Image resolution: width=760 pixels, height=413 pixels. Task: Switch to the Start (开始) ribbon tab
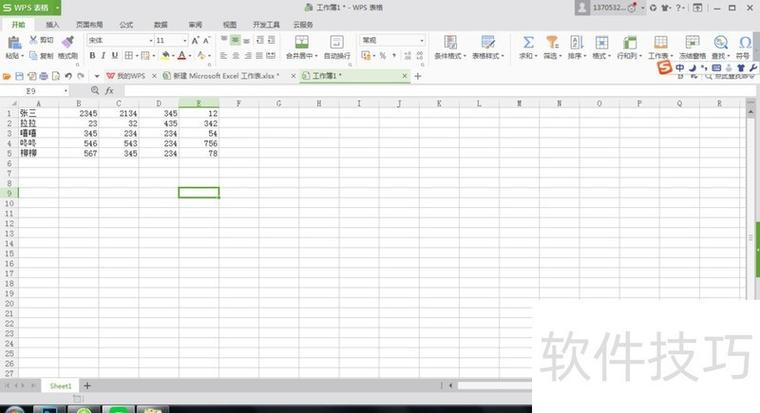18,24
